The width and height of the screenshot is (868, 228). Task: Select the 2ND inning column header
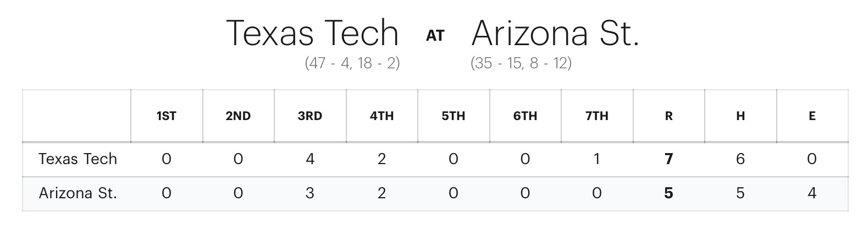(x=238, y=116)
